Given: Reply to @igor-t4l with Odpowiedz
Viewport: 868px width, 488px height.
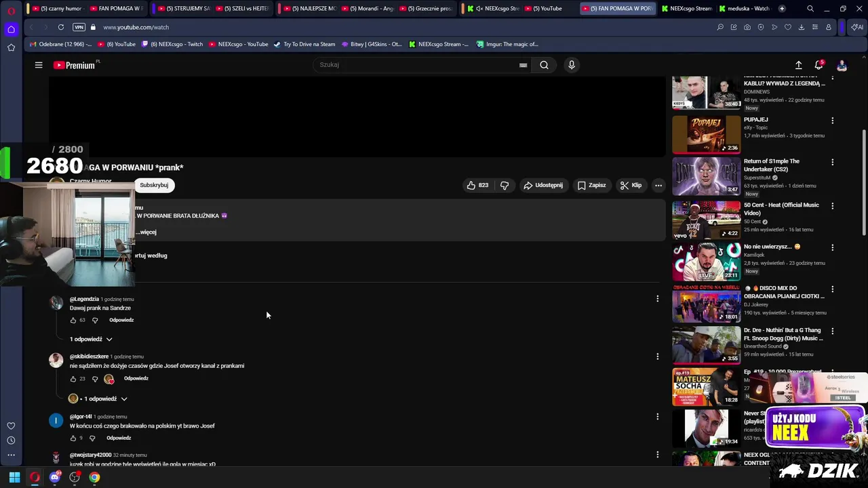Looking at the screenshot, I should pos(119,438).
